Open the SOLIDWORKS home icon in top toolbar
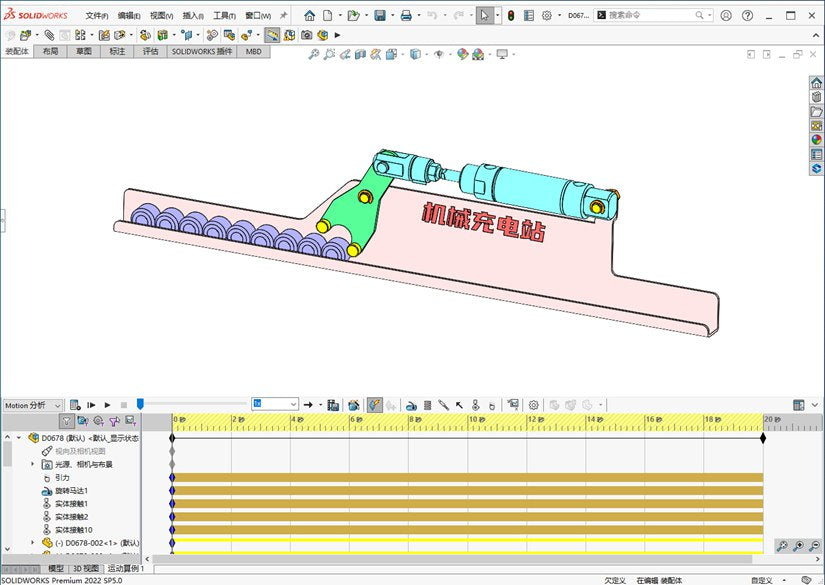 click(309, 16)
